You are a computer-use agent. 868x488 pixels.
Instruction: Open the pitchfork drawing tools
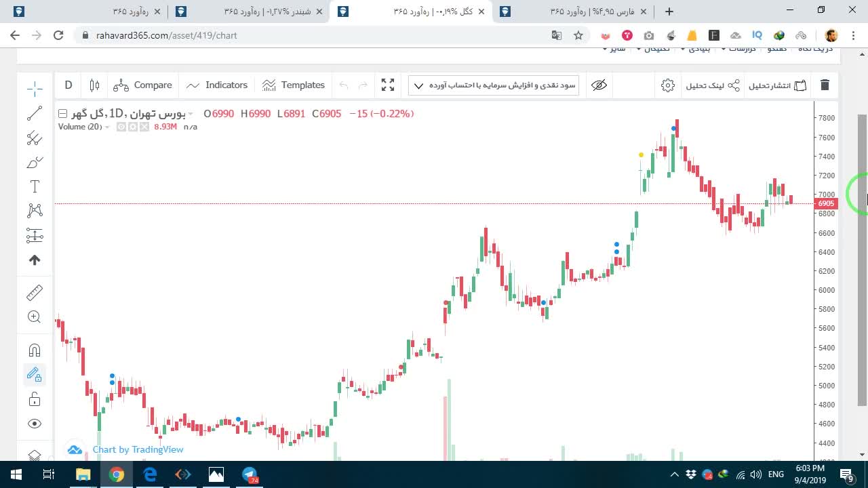(x=35, y=138)
